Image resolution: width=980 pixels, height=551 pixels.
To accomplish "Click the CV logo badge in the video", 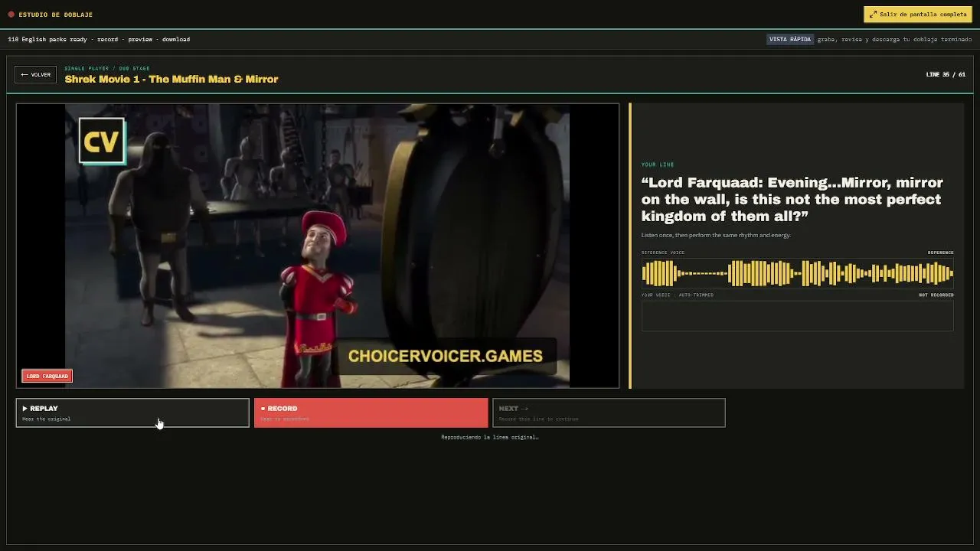I will [102, 141].
